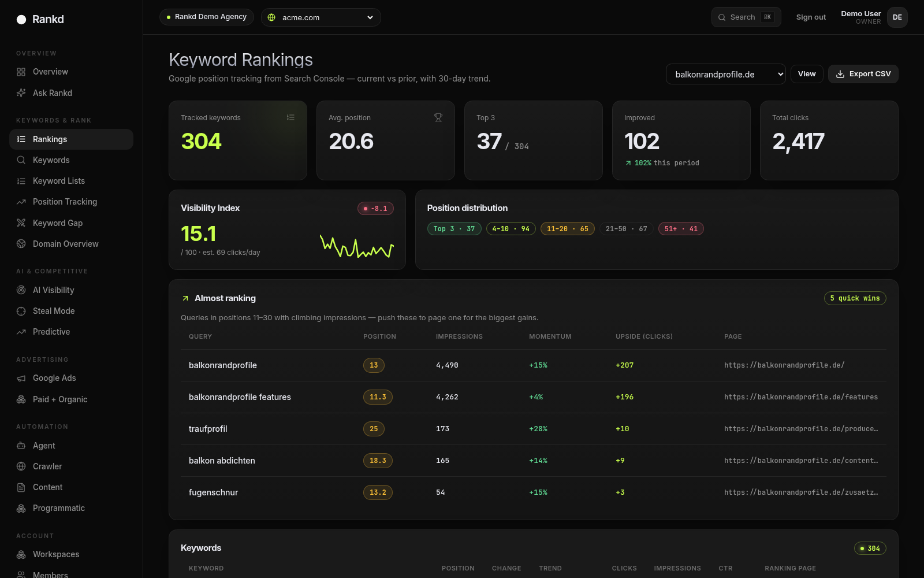Click the Keywords magnifier icon

pos(21,160)
